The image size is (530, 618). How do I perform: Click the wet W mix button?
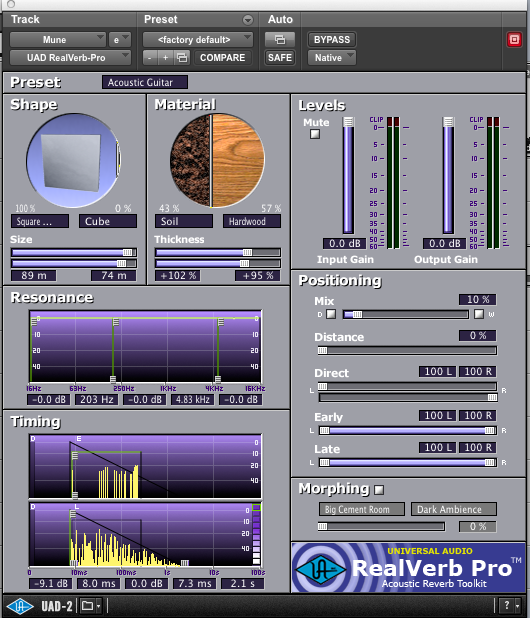pos(479,314)
